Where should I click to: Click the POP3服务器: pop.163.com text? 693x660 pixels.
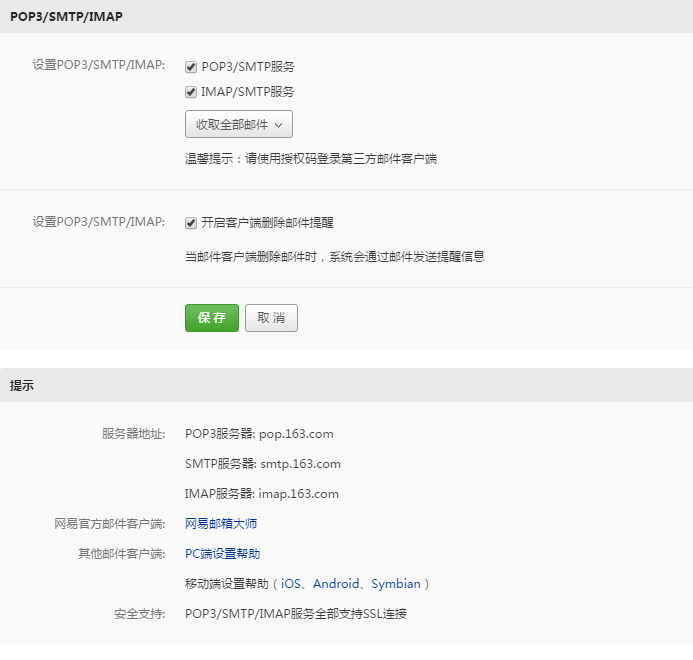(x=259, y=434)
